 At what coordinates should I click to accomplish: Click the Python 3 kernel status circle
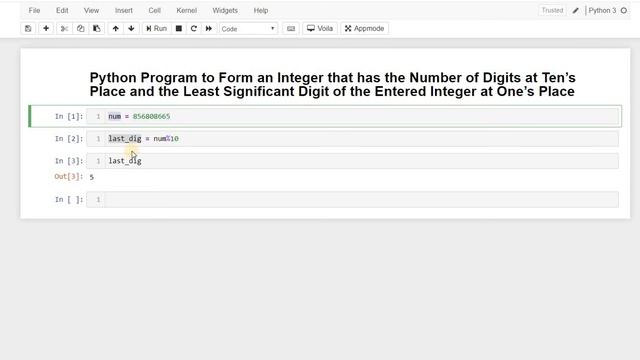pyautogui.click(x=624, y=11)
